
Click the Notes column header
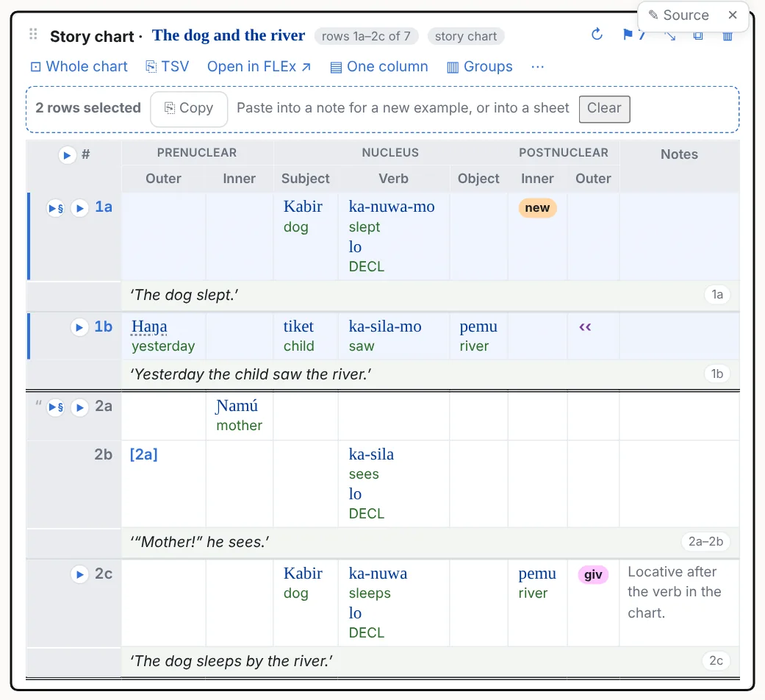point(679,154)
